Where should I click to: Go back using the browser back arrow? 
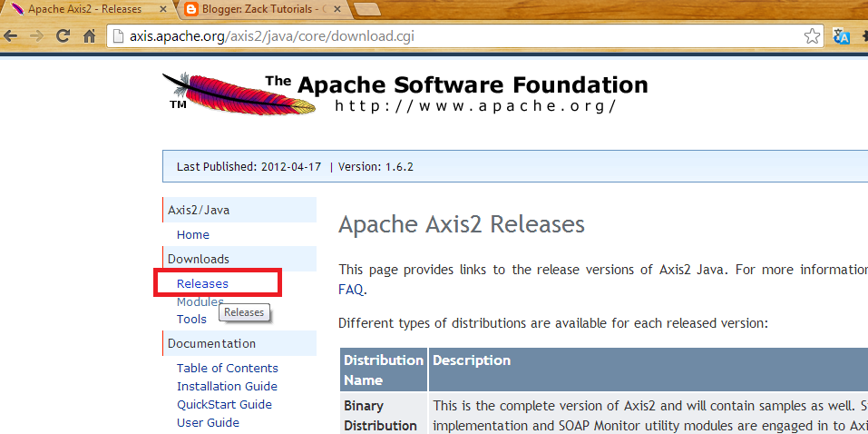pos(10,36)
